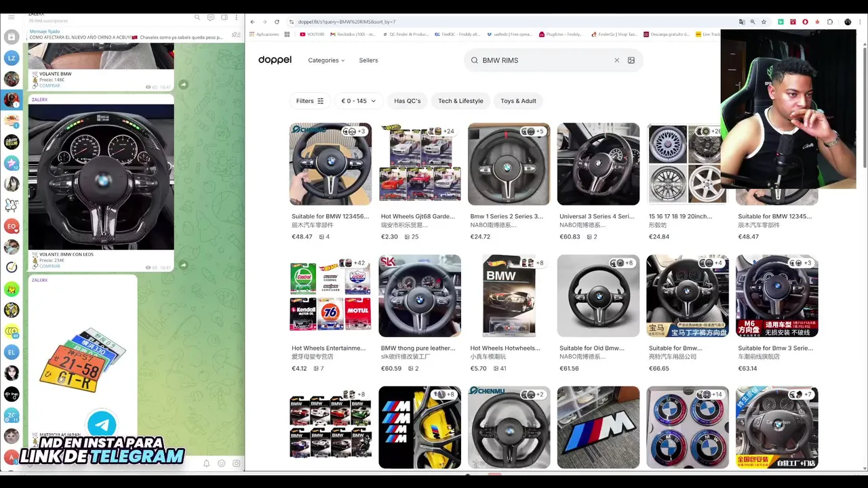Go back in the browser
This screenshot has height=488, width=868.
tap(252, 22)
